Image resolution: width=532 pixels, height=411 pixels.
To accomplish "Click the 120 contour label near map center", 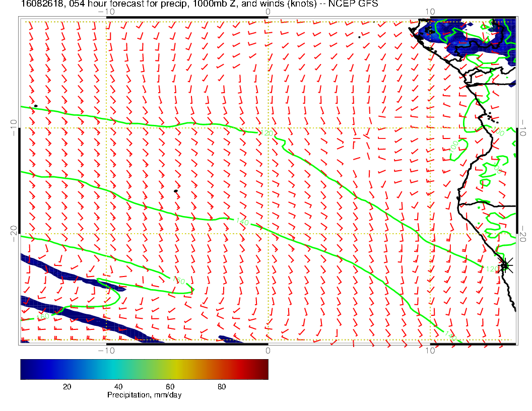I will 267,133.
